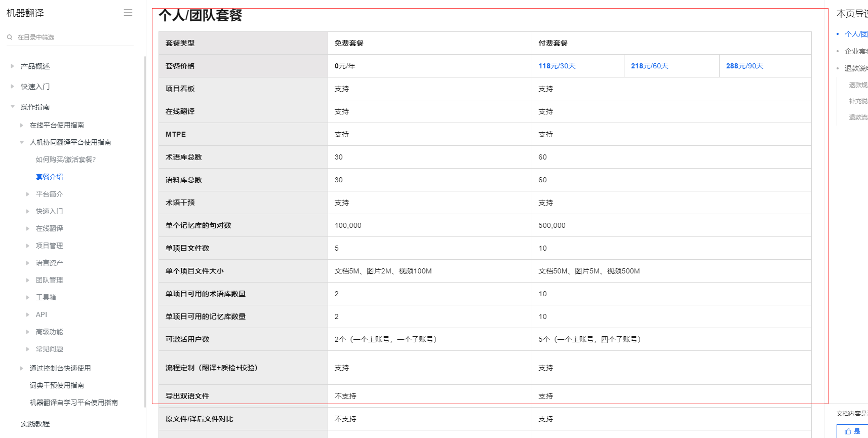The width and height of the screenshot is (868, 438).
Task: Click the 流程定制 (翻译+质检+校验) label
Action: (212, 368)
